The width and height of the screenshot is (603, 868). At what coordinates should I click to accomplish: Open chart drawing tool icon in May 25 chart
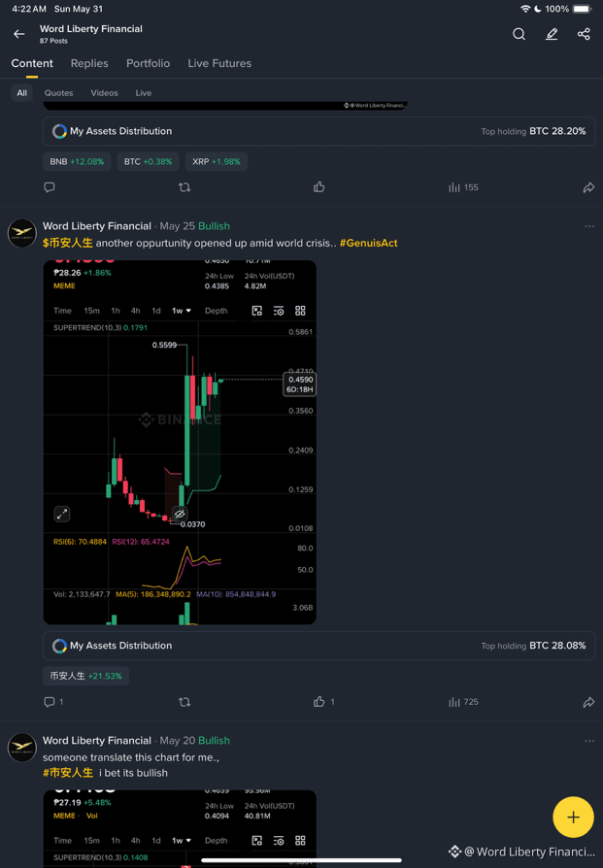click(x=257, y=311)
